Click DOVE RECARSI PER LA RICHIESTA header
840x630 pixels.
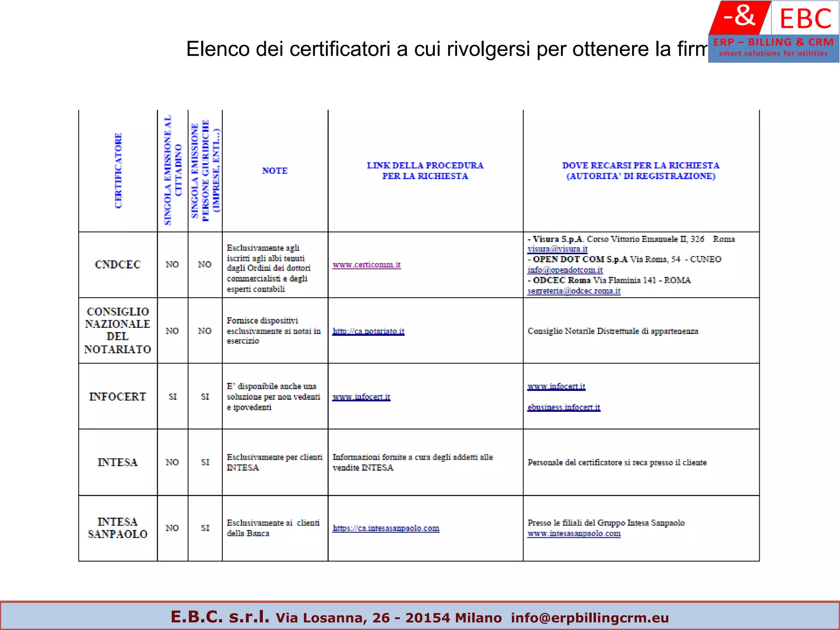[641, 171]
